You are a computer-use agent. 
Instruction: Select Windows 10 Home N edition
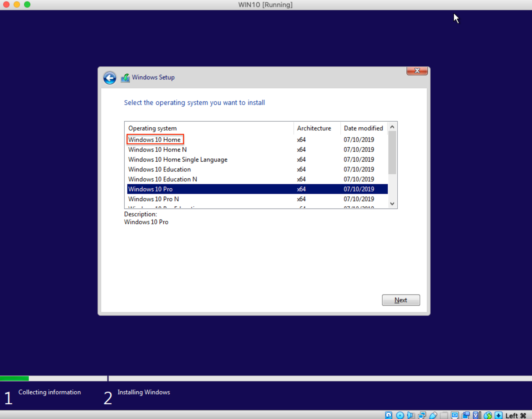(257, 149)
